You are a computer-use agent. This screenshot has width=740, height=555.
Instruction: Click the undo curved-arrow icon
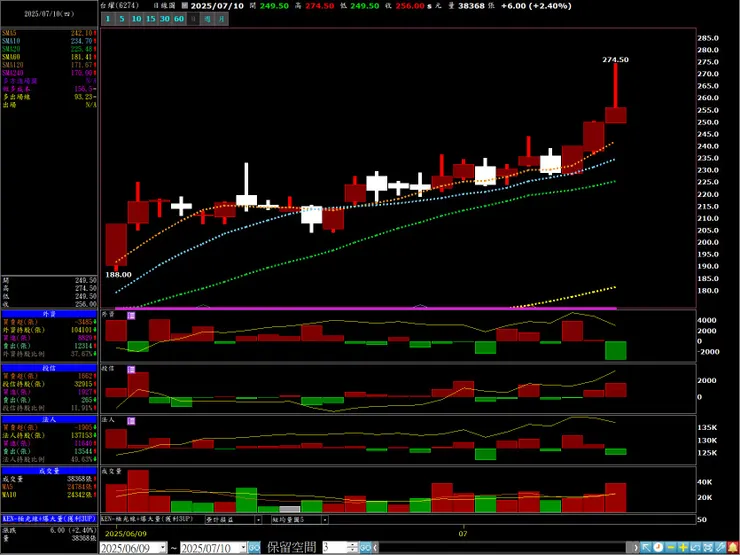(695, 547)
